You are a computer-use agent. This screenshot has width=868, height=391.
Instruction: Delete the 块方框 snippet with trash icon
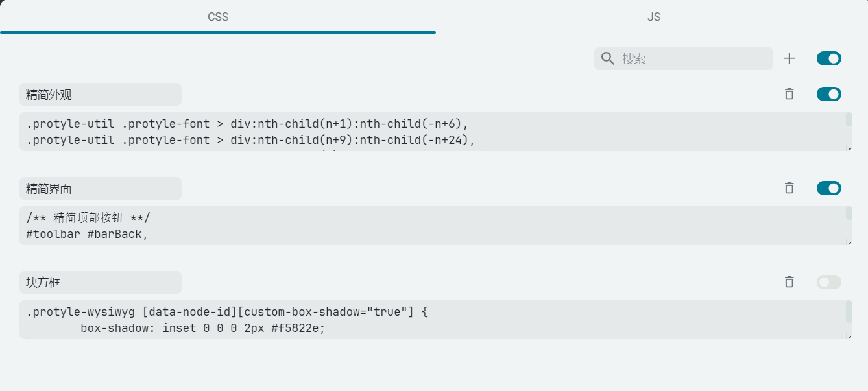click(x=789, y=282)
